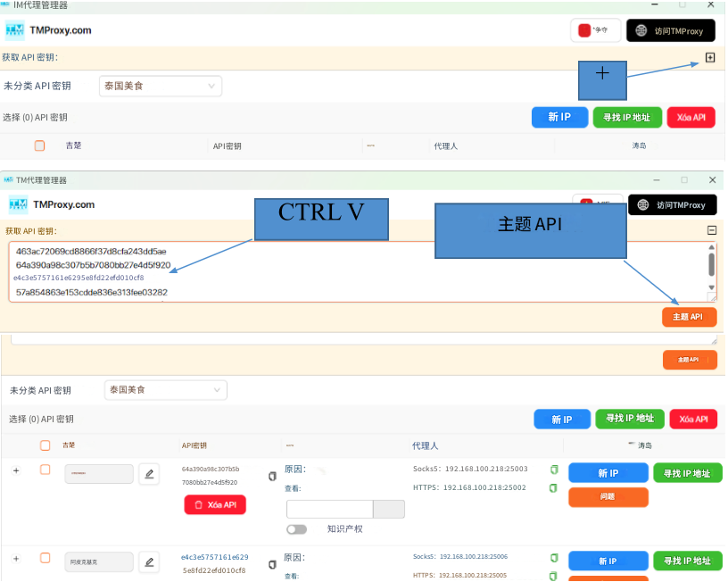Open 泰国美食 dropdown above the proxy table
The width and height of the screenshot is (728, 582).
166,390
